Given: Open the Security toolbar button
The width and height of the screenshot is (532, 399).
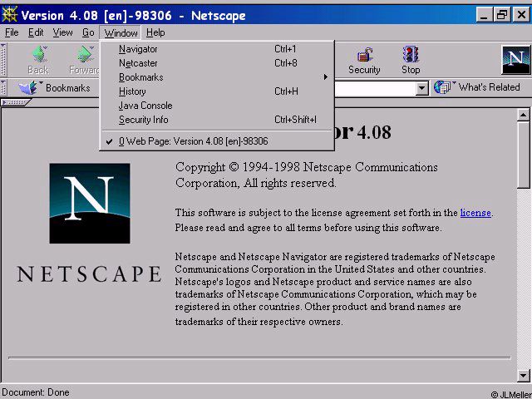Looking at the screenshot, I should (x=364, y=61).
